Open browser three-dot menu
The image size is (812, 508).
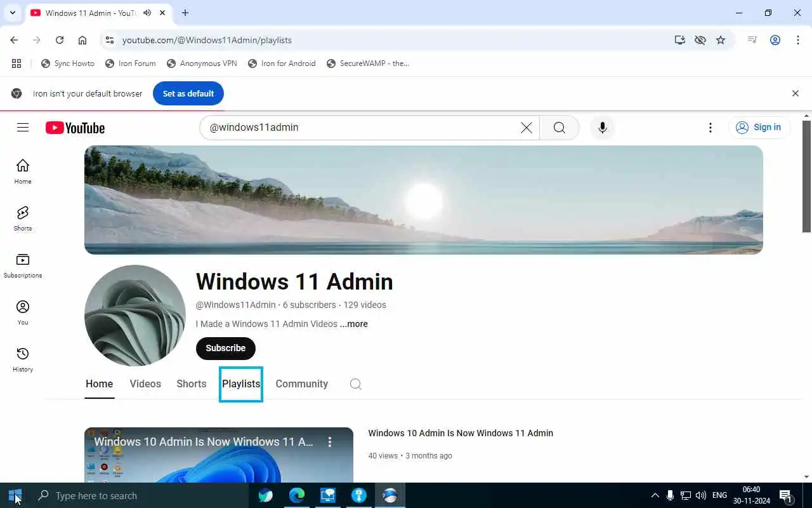click(798, 40)
